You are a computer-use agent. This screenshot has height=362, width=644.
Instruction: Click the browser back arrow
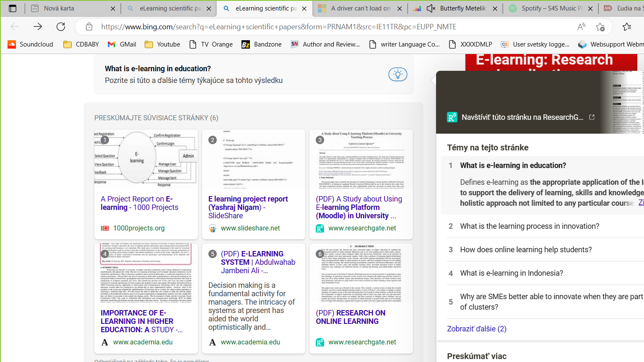coord(15,26)
